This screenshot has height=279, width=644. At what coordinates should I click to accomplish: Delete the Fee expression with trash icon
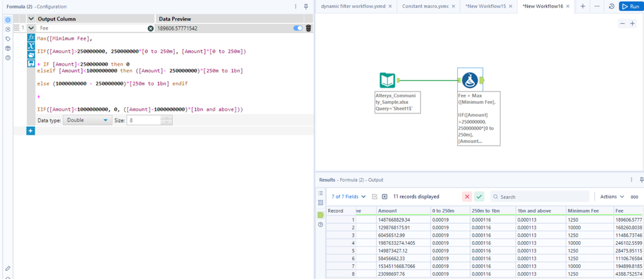pos(308,28)
